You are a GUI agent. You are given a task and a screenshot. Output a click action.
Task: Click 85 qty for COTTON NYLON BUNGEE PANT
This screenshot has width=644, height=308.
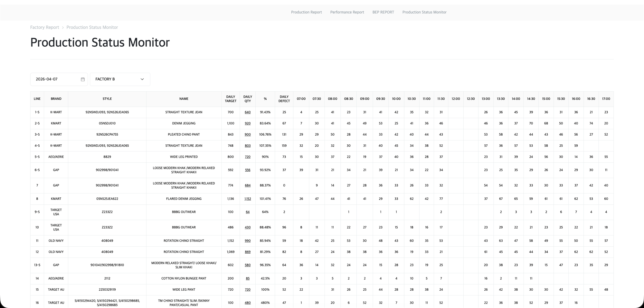point(247,278)
